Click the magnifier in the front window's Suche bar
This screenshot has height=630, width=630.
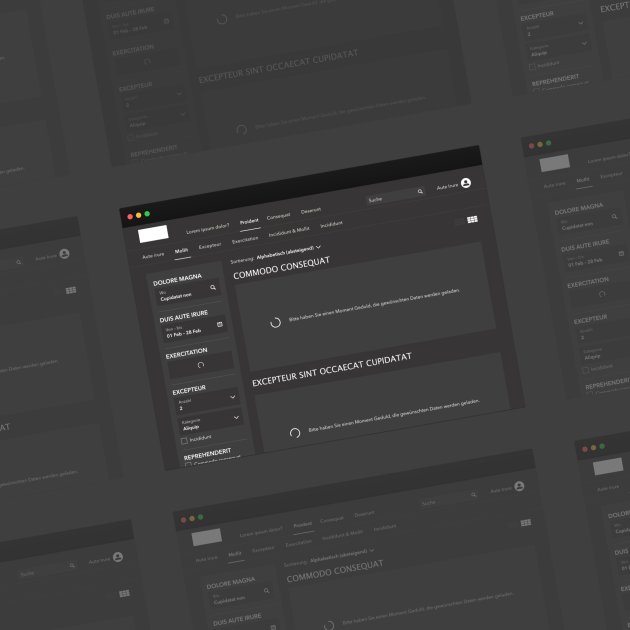420,191
